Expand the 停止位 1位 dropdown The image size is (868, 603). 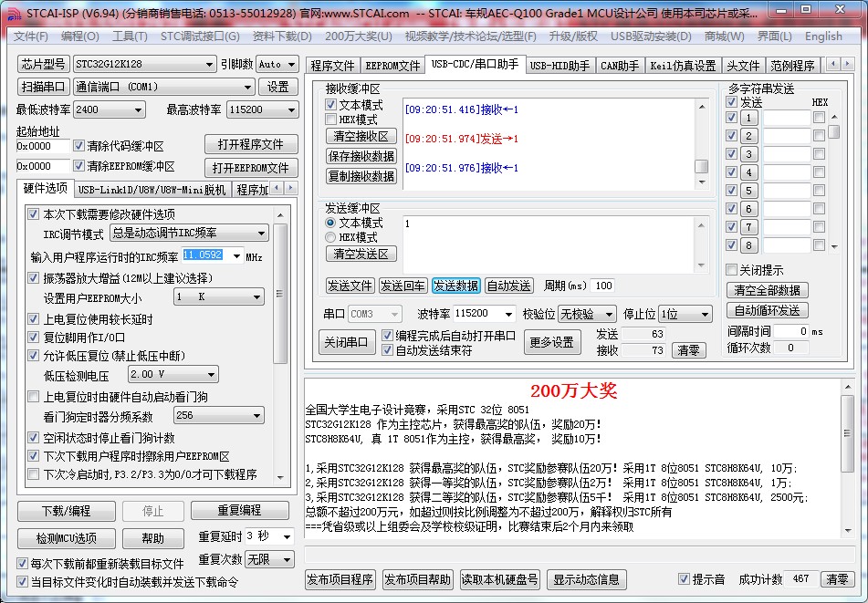point(705,314)
